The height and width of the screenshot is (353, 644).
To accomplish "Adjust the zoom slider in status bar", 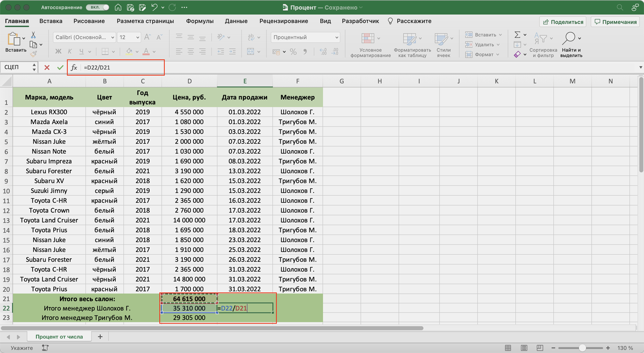I will (x=582, y=348).
